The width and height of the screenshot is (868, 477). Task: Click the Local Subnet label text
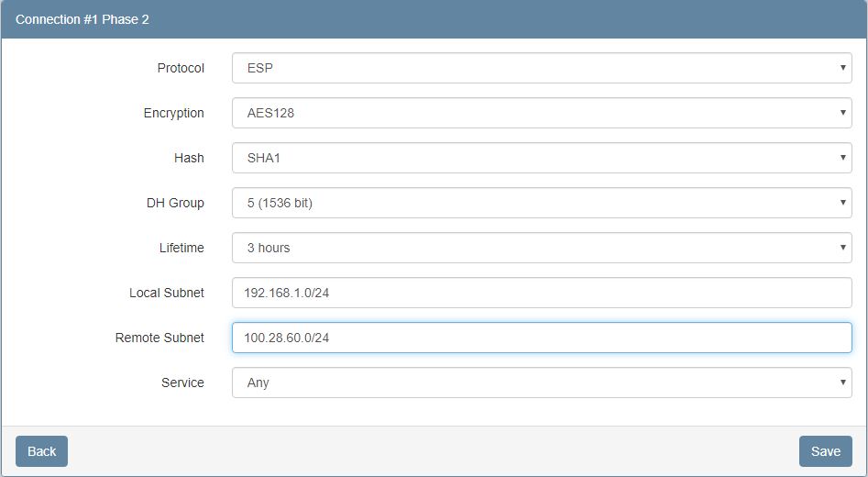167,293
